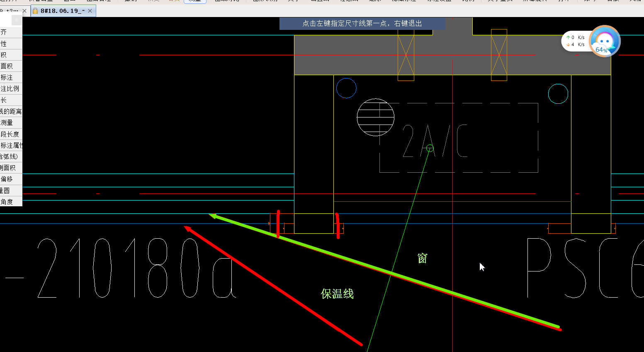Choose the 注比例 menu entry
This screenshot has width=644, height=352.
point(11,88)
